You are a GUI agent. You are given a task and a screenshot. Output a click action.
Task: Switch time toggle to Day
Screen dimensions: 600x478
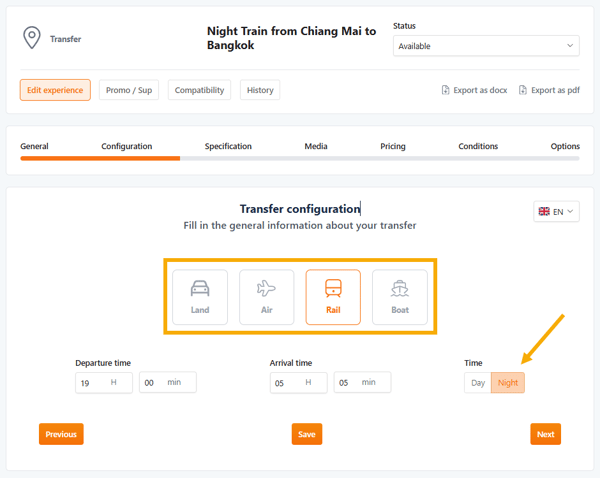coord(478,383)
